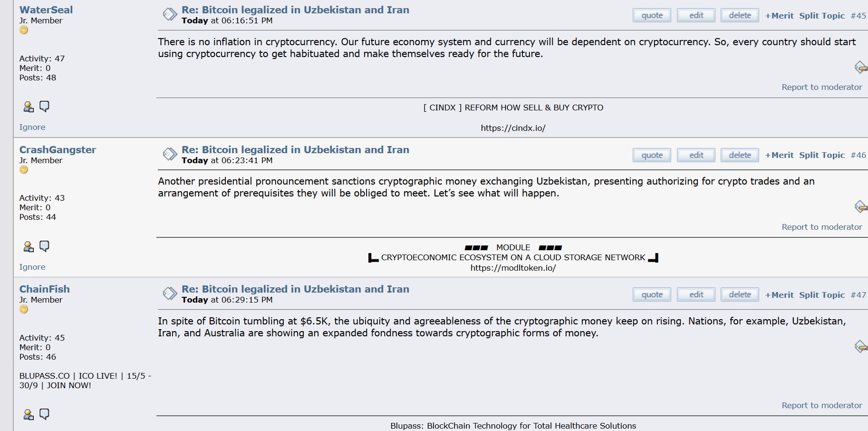Open permalink #47
Image resolution: width=868 pixels, height=431 pixels.
click(858, 295)
